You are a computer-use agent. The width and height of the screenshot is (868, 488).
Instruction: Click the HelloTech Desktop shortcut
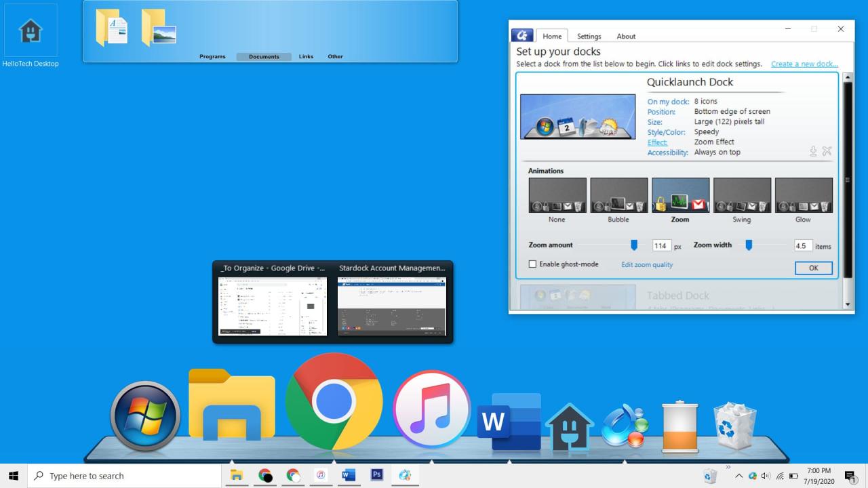click(x=30, y=30)
